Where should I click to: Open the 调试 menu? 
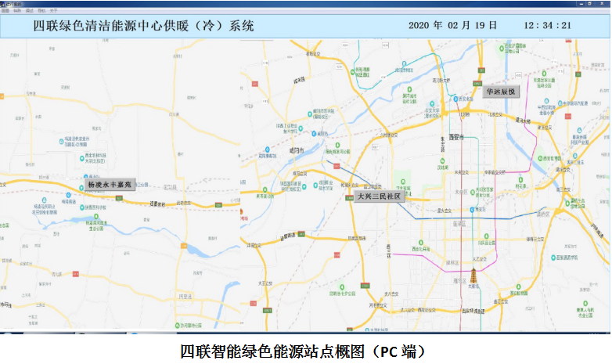tap(29, 11)
